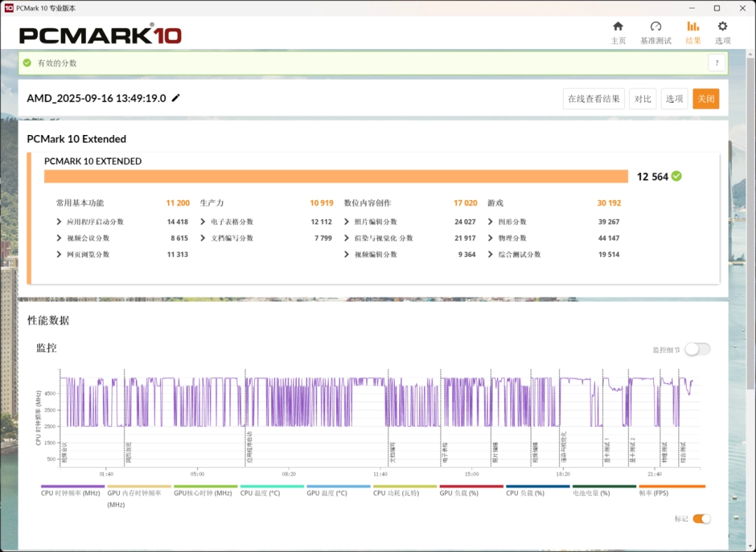The image size is (756, 552).
Task: Click the orange PCMark 10 Extended score bar
Action: click(x=336, y=176)
